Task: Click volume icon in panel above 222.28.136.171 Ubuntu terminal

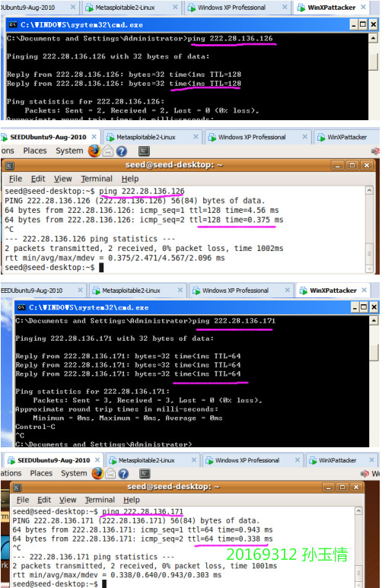Action: pos(364,474)
